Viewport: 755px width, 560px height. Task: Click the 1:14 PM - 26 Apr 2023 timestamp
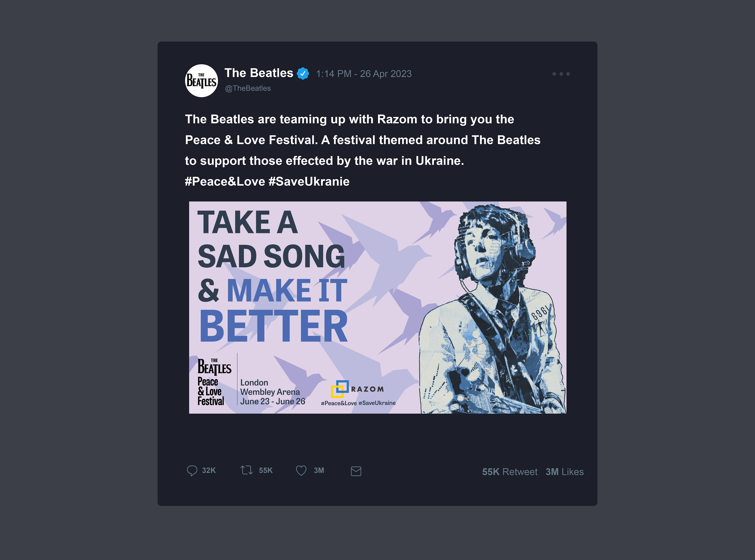[364, 74]
